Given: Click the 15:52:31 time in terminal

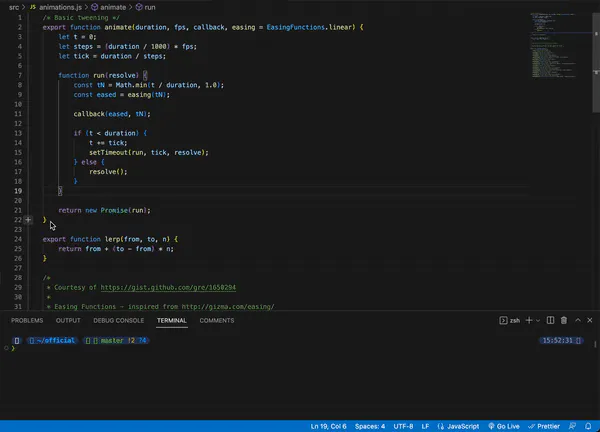Looking at the screenshot, I should [x=557, y=341].
